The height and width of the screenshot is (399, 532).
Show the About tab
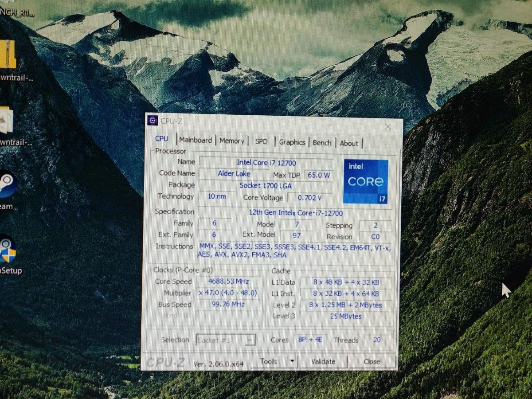click(349, 143)
